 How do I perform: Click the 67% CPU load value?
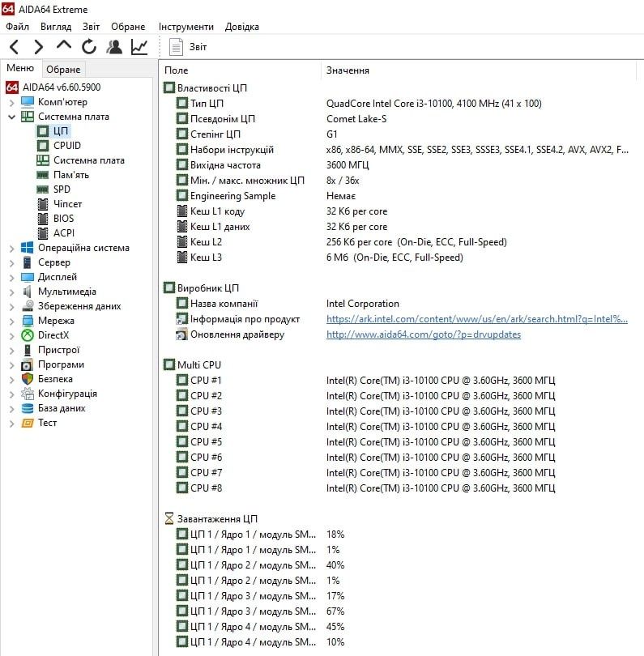point(335,611)
